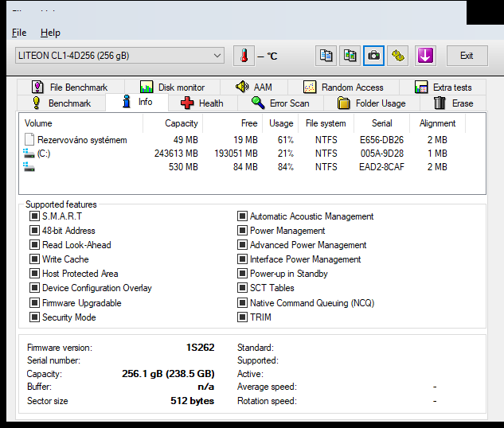Toggle the TRIM checkbox
Image resolution: width=504 pixels, height=428 pixels.
pos(242,317)
